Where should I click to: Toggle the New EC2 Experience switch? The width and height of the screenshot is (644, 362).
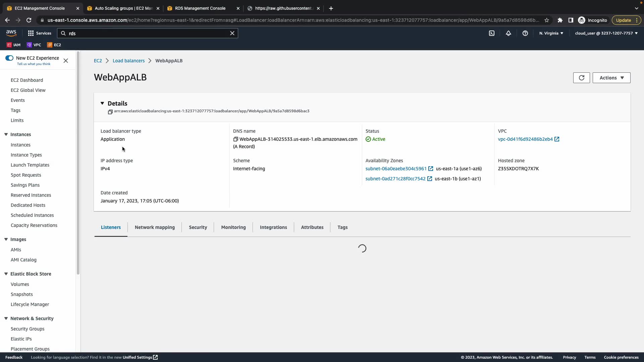coord(9,58)
